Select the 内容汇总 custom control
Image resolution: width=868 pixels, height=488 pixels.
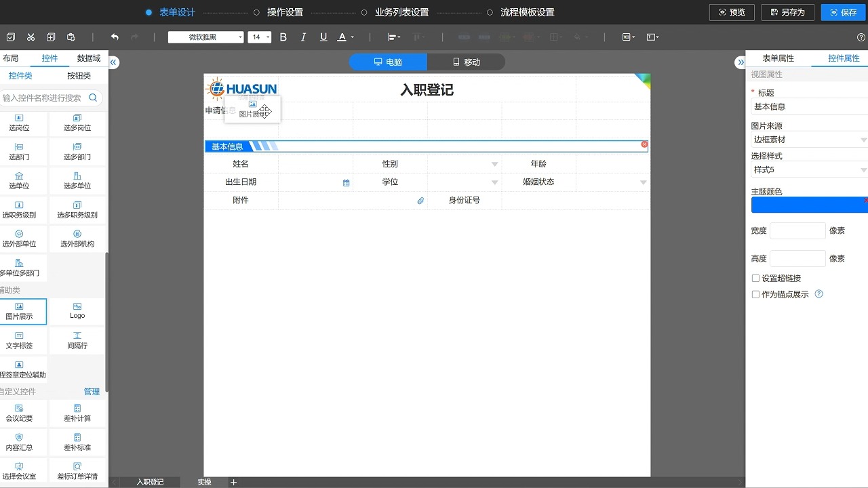tap(19, 443)
